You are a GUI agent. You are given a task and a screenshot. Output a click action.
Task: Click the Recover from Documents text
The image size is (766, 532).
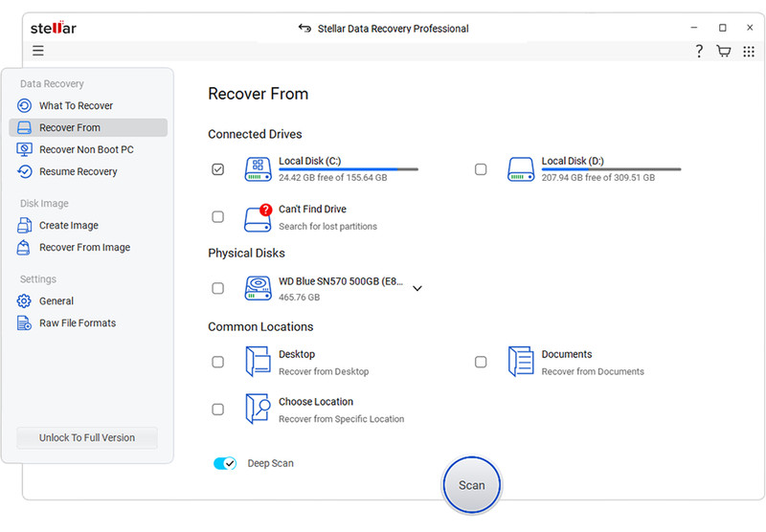[593, 371]
